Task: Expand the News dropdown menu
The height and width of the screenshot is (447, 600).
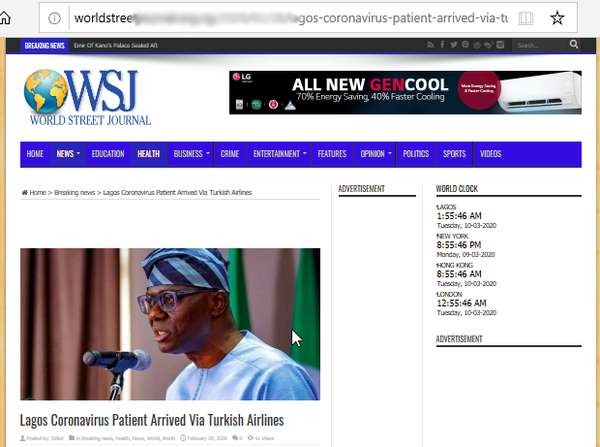Action: (x=68, y=154)
